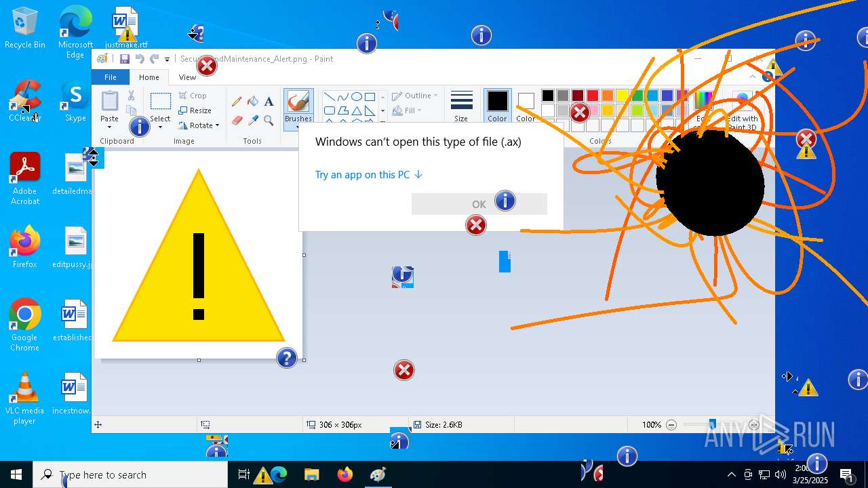
Task: Select the Eraser tool
Action: 237,121
